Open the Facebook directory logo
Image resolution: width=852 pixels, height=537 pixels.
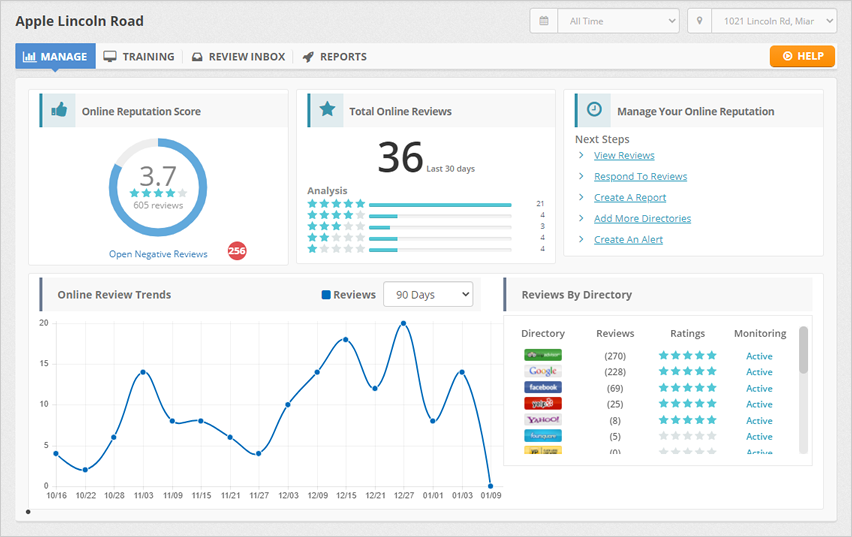click(x=543, y=387)
